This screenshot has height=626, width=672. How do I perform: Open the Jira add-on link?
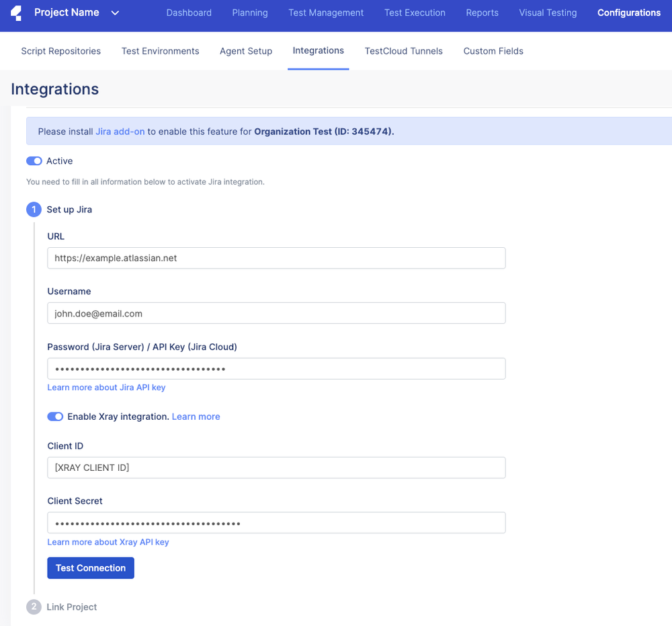point(120,131)
